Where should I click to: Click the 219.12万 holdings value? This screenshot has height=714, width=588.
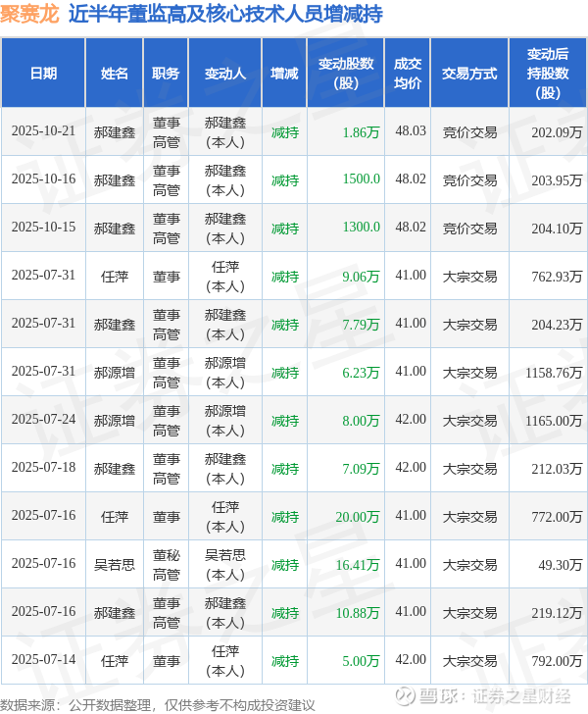pyautogui.click(x=557, y=613)
